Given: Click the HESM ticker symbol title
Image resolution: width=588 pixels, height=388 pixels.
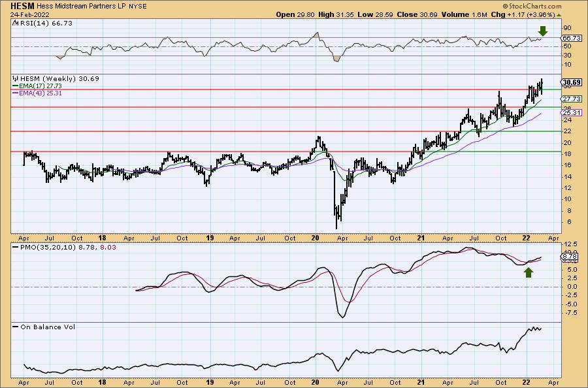Looking at the screenshot, I should click(x=23, y=6).
